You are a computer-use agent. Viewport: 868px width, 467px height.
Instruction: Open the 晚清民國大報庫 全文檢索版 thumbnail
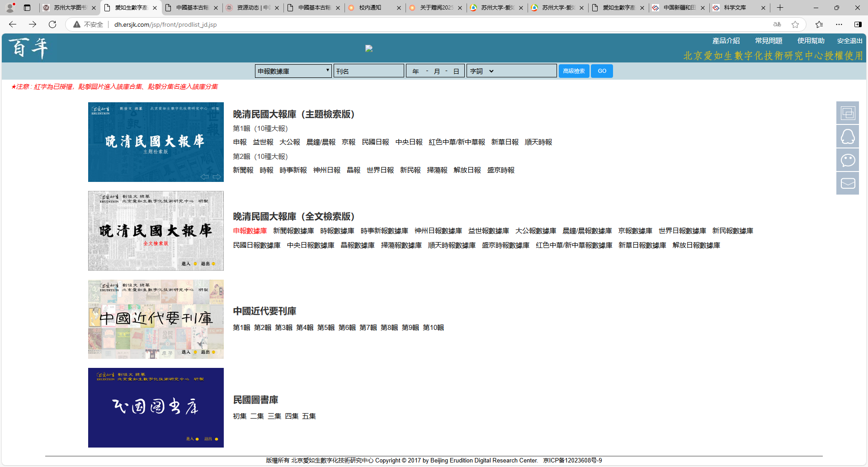(x=156, y=231)
